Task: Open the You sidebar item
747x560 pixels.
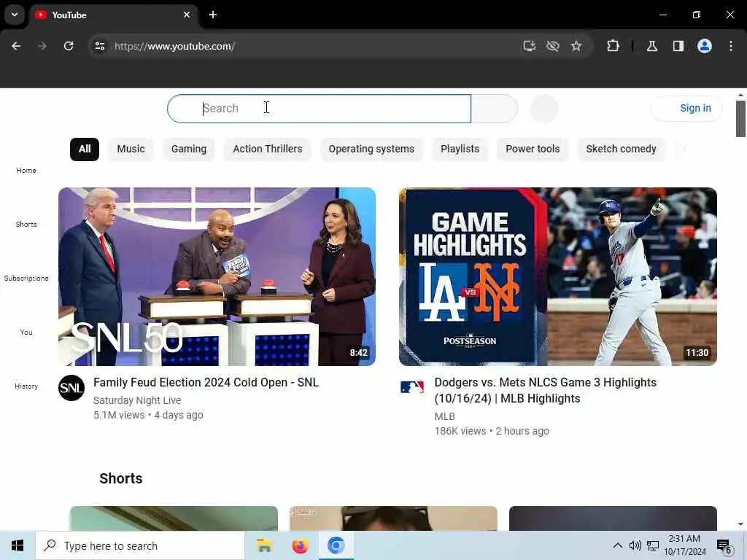Action: tap(26, 332)
